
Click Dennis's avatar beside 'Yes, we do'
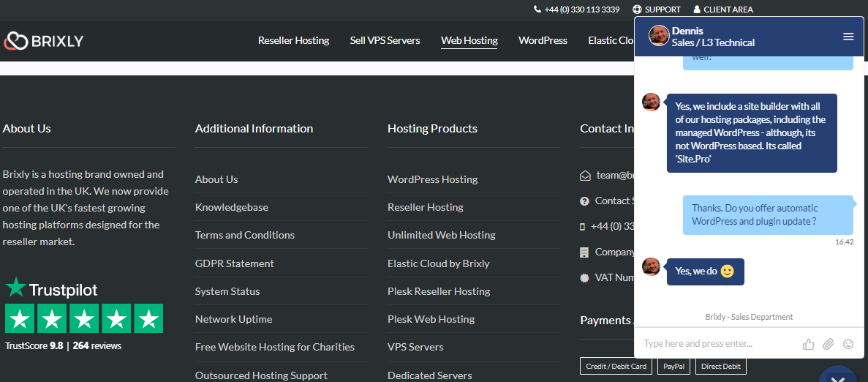[x=651, y=266]
